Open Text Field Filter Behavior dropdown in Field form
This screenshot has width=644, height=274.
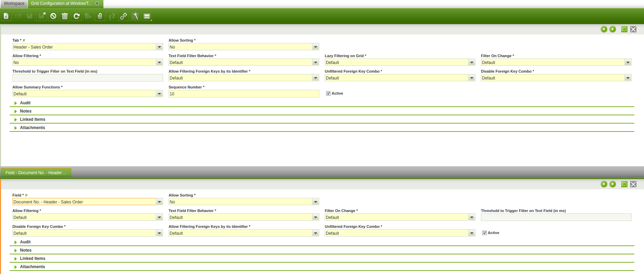(x=315, y=217)
